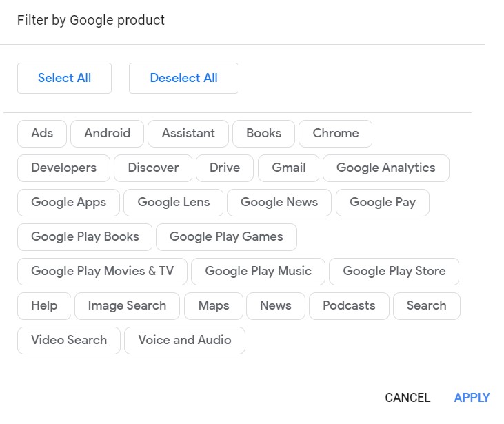The height and width of the screenshot is (424, 504).
Task: Select the Assistant product chip
Action: point(188,133)
